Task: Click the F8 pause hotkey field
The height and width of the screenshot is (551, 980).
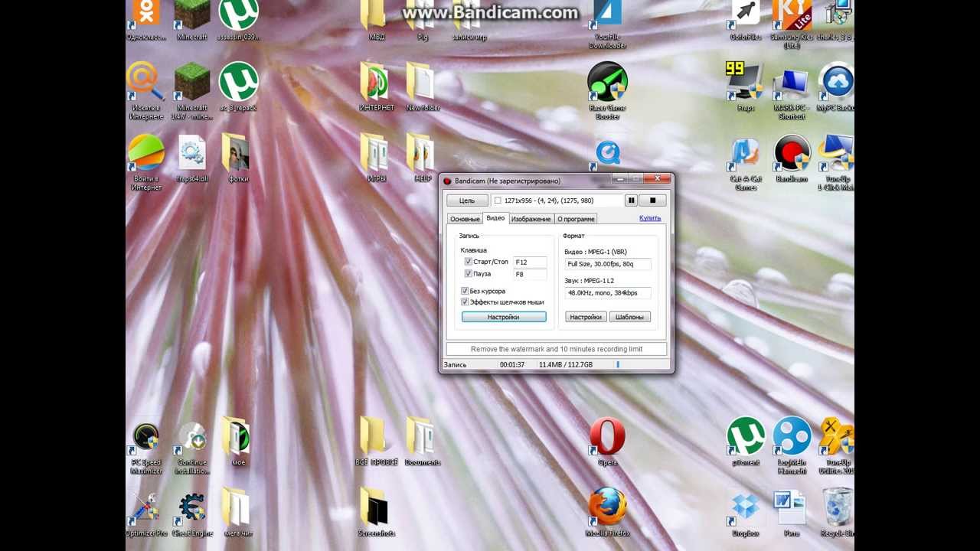Action: [530, 274]
